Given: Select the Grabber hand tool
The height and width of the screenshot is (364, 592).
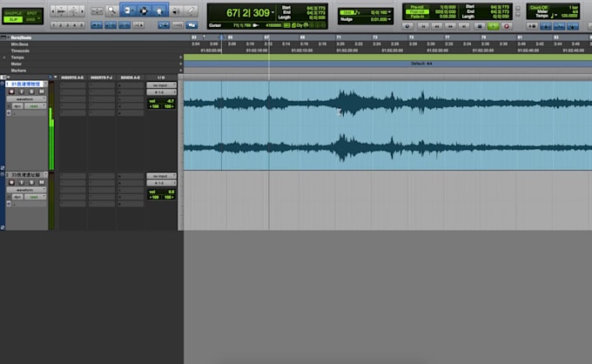Looking at the screenshot, I should [159, 10].
